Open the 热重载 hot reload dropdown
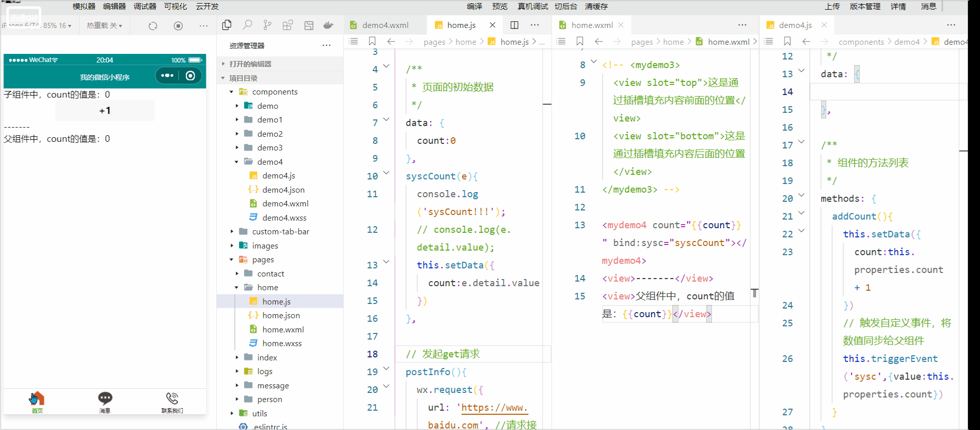Screen dimensions: 980x430 [104, 25]
